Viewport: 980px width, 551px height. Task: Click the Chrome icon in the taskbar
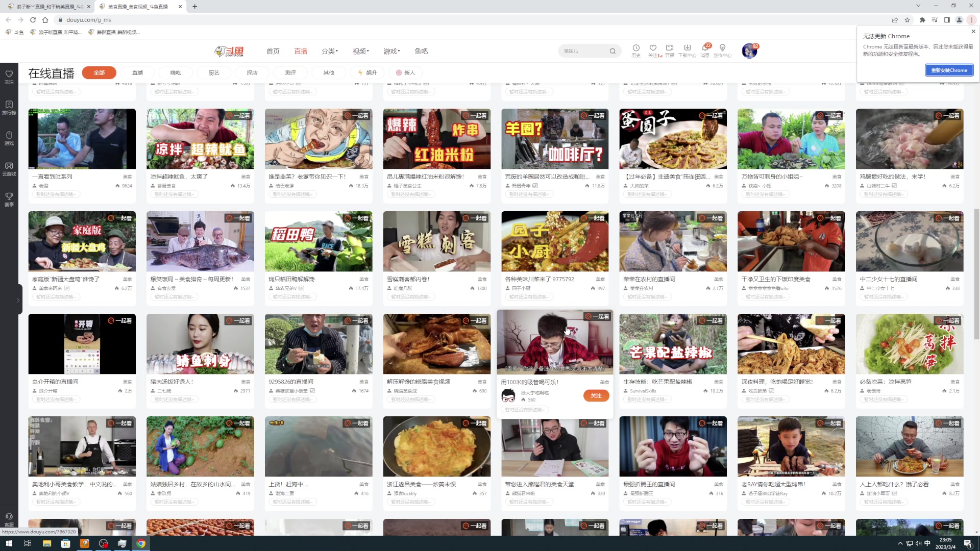click(x=141, y=543)
